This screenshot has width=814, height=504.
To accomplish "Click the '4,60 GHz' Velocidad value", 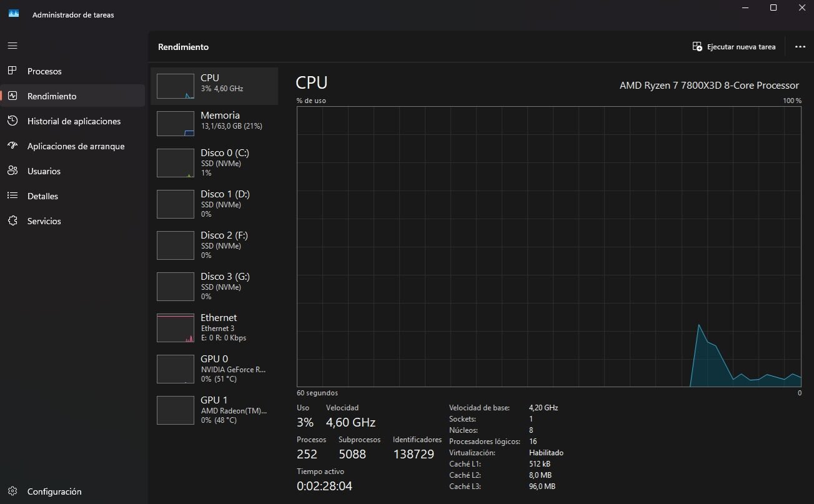I will click(350, 423).
